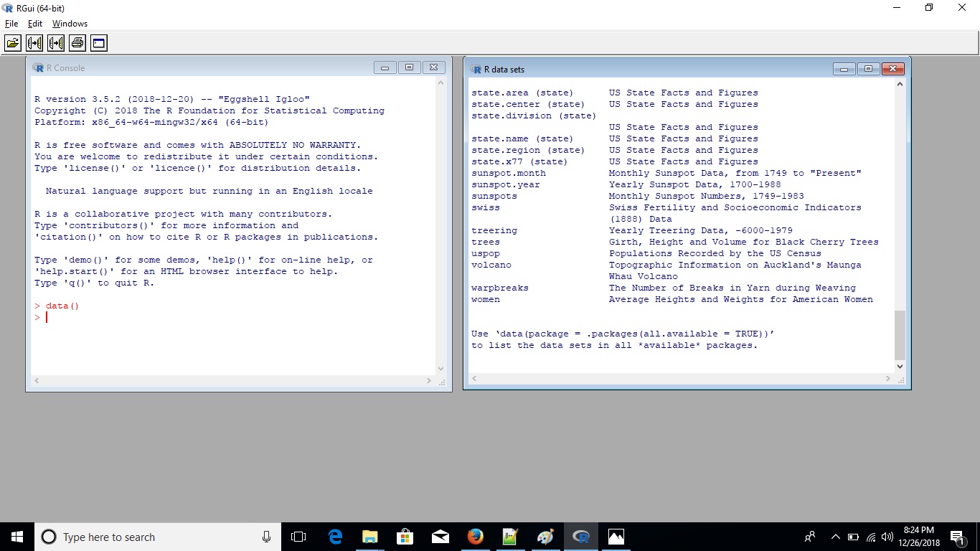Close the R data sets window
Screen dimensions: 980x551
[892, 69]
